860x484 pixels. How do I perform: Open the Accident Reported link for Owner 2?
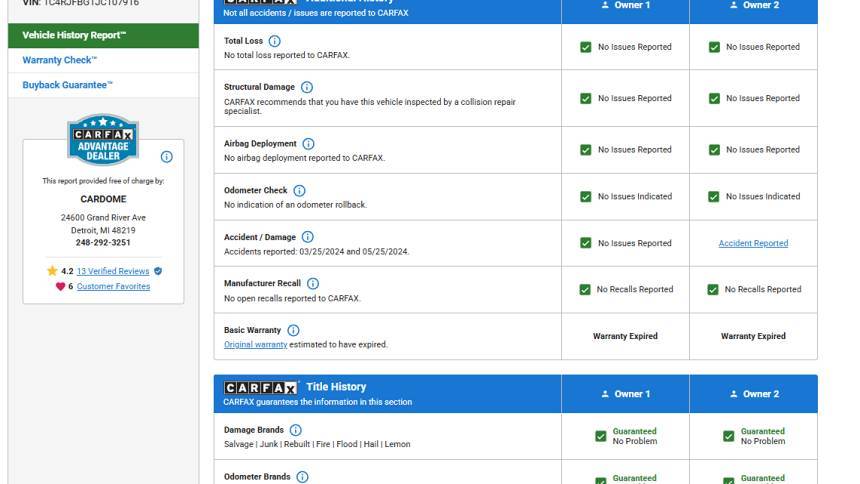click(753, 243)
